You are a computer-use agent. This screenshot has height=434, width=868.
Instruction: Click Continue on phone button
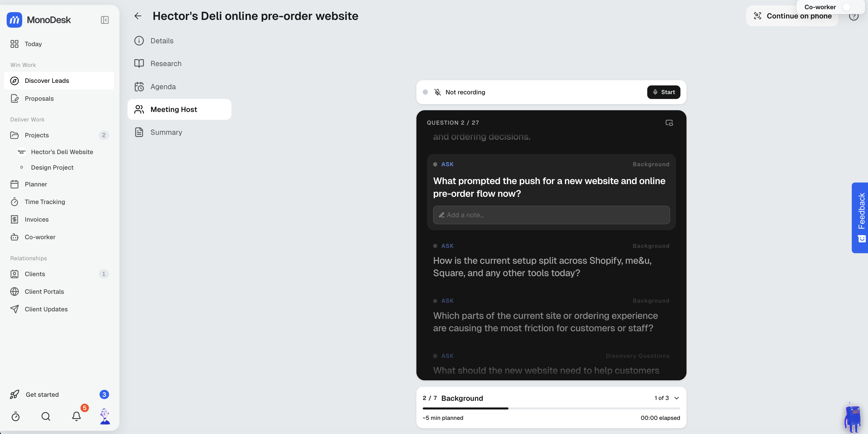pyautogui.click(x=792, y=16)
